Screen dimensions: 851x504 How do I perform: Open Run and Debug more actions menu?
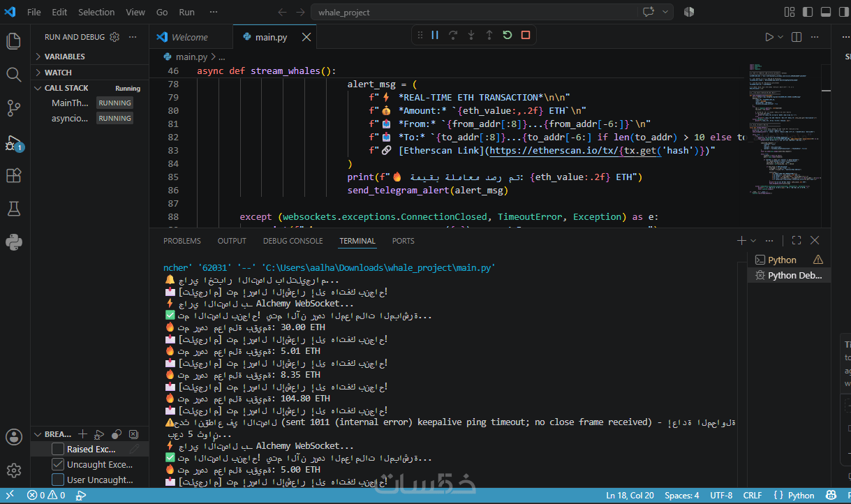pyautogui.click(x=133, y=37)
